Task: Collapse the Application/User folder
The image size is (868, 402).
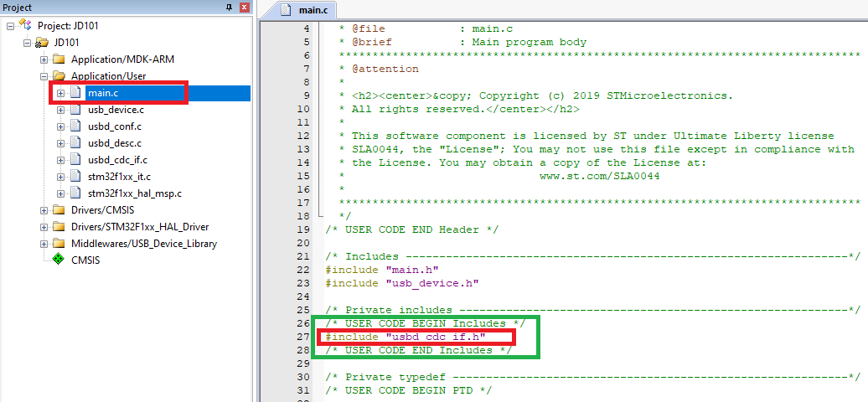Action: [x=44, y=76]
